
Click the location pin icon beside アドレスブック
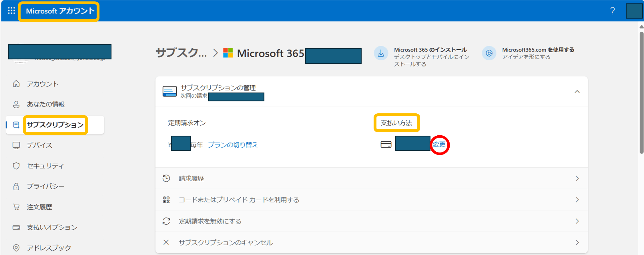pos(16,248)
